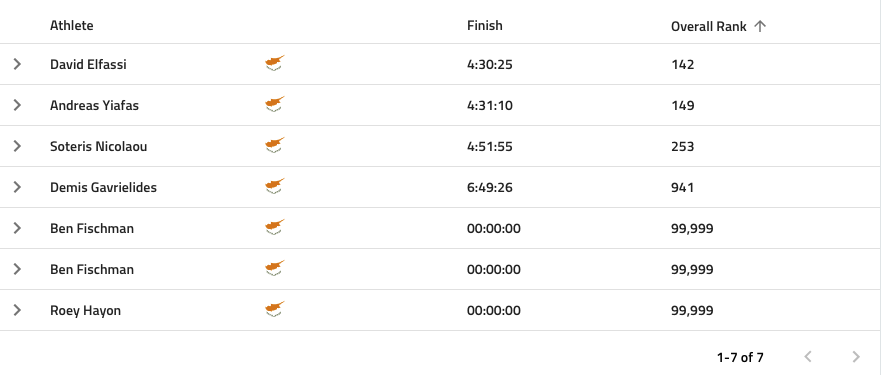
Task: Expand Soteris Nicolaou's row chevron
Action: (x=17, y=146)
